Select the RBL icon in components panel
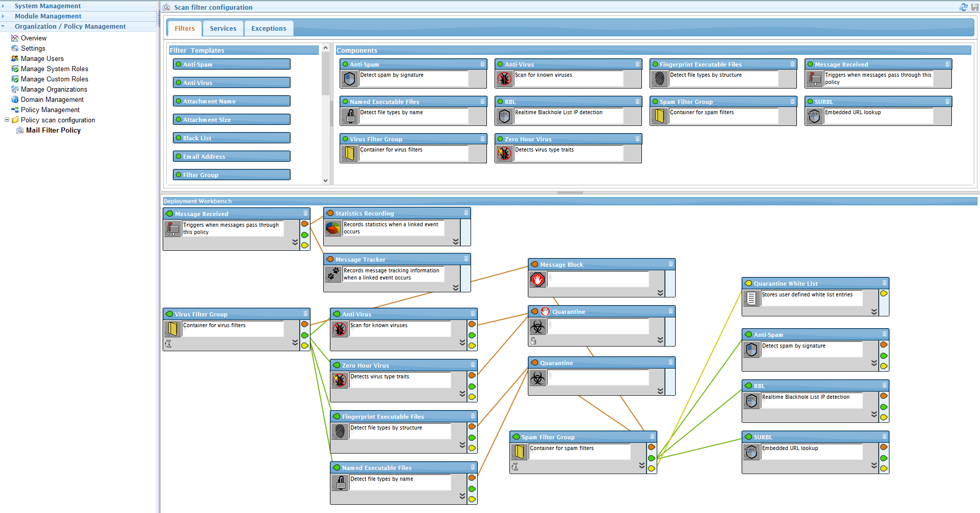This screenshot has height=513, width=980. pos(505,116)
